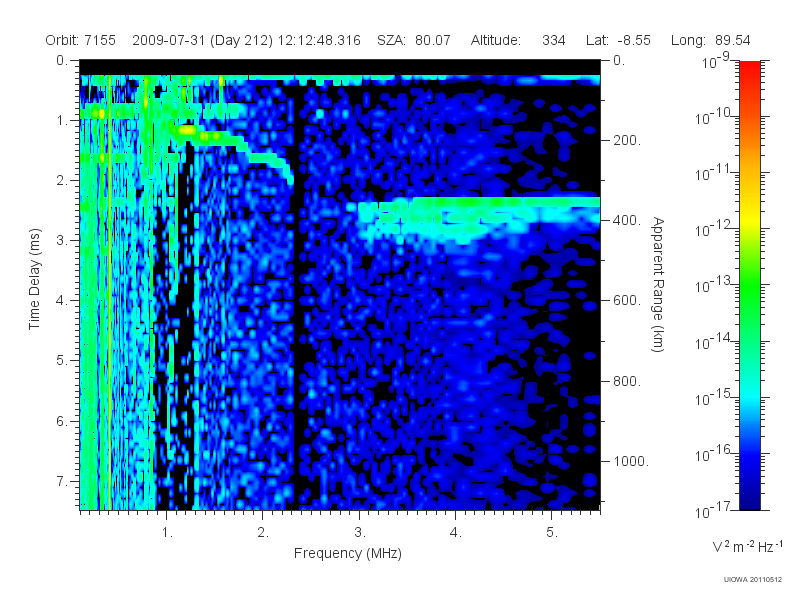Click the "7." tick on time delay axis
Image resolution: width=800 pixels, height=600 pixels.
62,481
